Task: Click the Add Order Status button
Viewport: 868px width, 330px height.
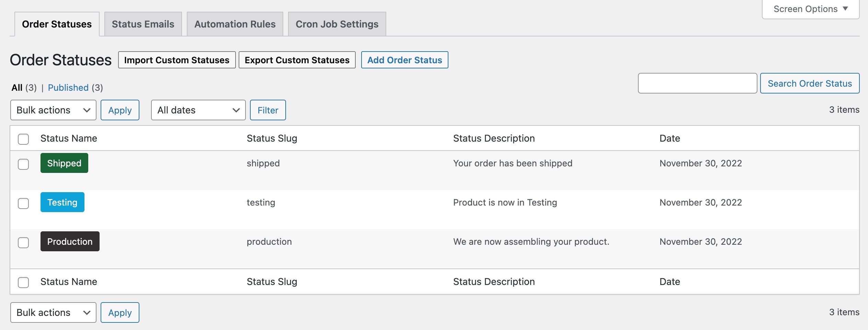Action: click(x=405, y=60)
